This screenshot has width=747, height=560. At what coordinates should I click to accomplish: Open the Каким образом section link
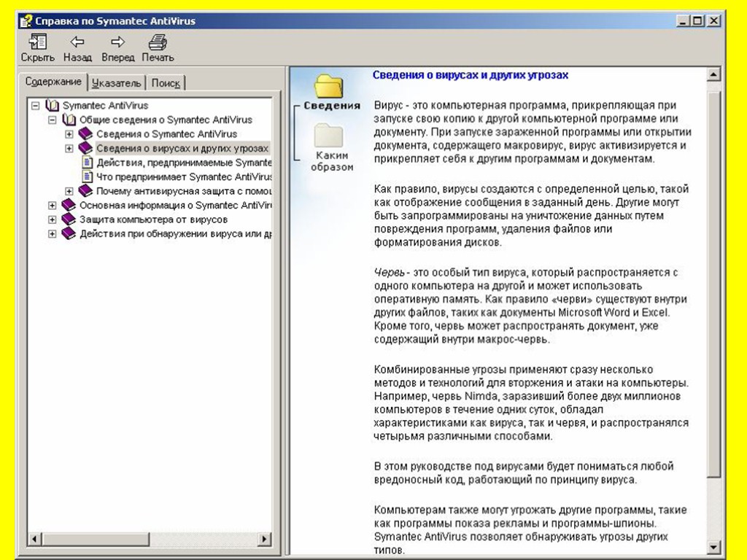[332, 161]
